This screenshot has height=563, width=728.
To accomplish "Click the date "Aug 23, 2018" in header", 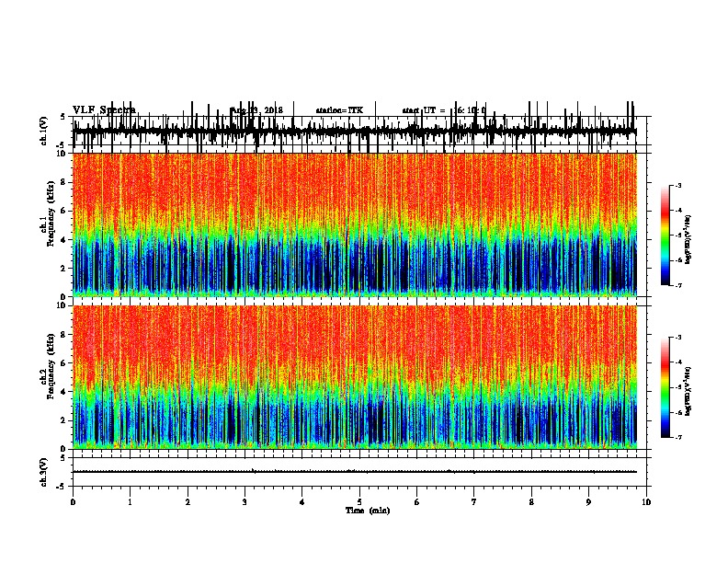I will tap(256, 110).
